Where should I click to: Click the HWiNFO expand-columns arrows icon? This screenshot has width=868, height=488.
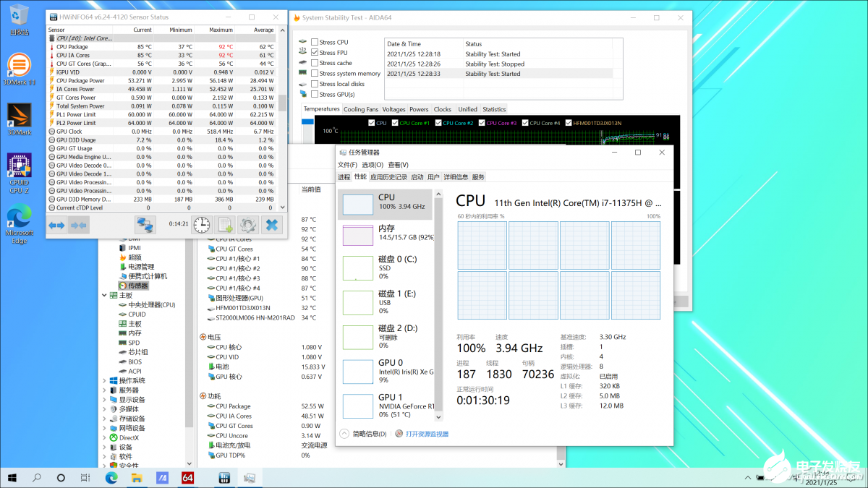point(57,225)
